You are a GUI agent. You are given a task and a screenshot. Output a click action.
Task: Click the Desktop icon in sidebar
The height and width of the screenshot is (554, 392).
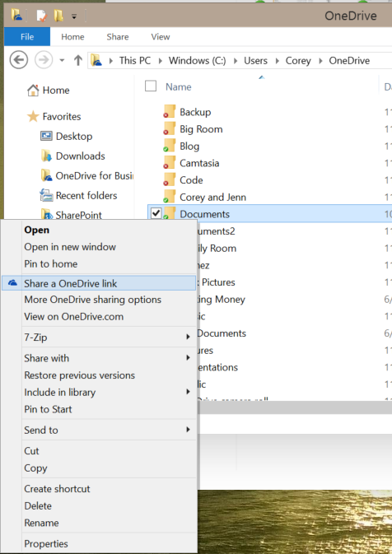point(46,136)
